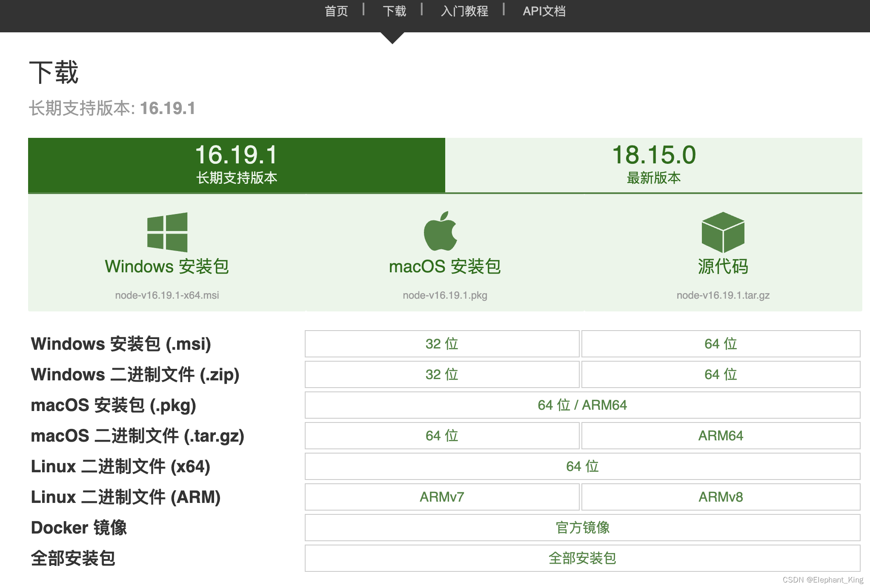The width and height of the screenshot is (870, 588).
Task: Click node-v16.19.1-x64.msi file name
Action: [x=167, y=295]
